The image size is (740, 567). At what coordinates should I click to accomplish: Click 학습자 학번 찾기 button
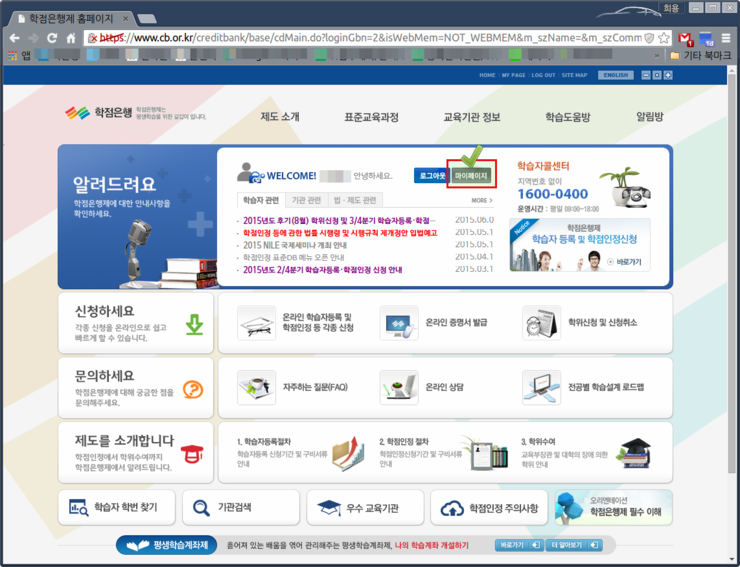tap(117, 508)
